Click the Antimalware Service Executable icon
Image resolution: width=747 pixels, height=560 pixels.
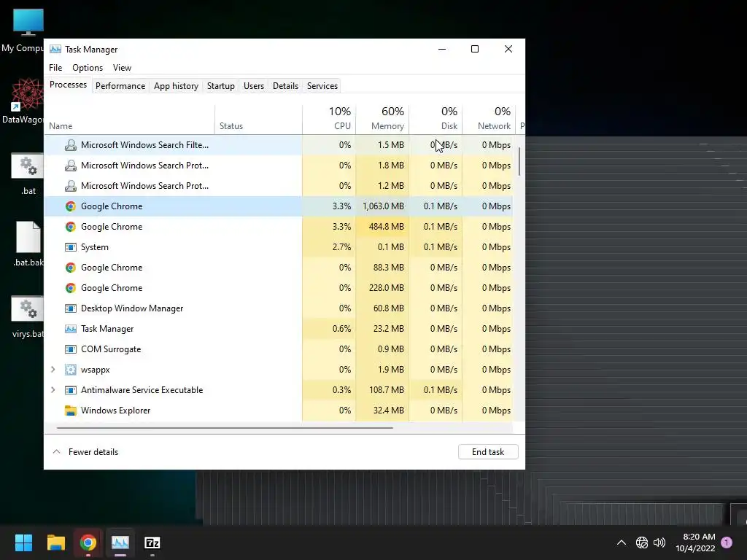(x=71, y=390)
